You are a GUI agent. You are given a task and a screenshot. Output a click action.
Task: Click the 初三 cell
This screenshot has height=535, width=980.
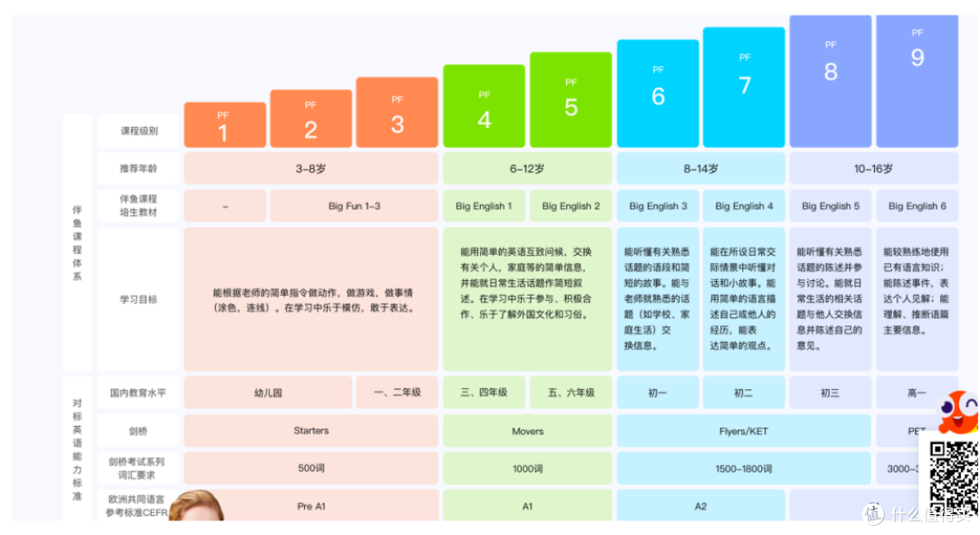tap(830, 394)
